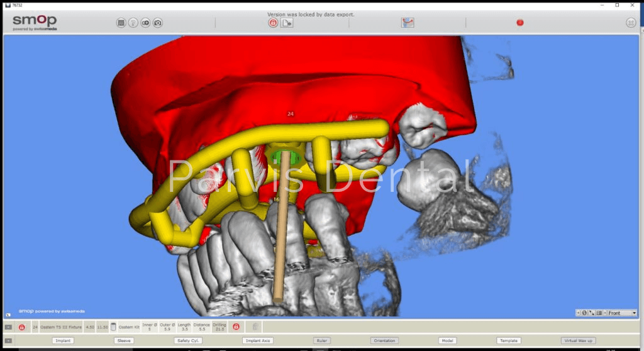Click the trash delete icon in implant row

coord(255,326)
